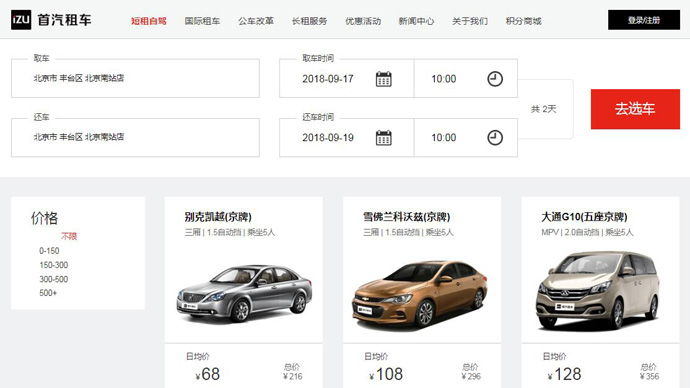Filter price by 500+
The image size is (690, 388).
[48, 293]
